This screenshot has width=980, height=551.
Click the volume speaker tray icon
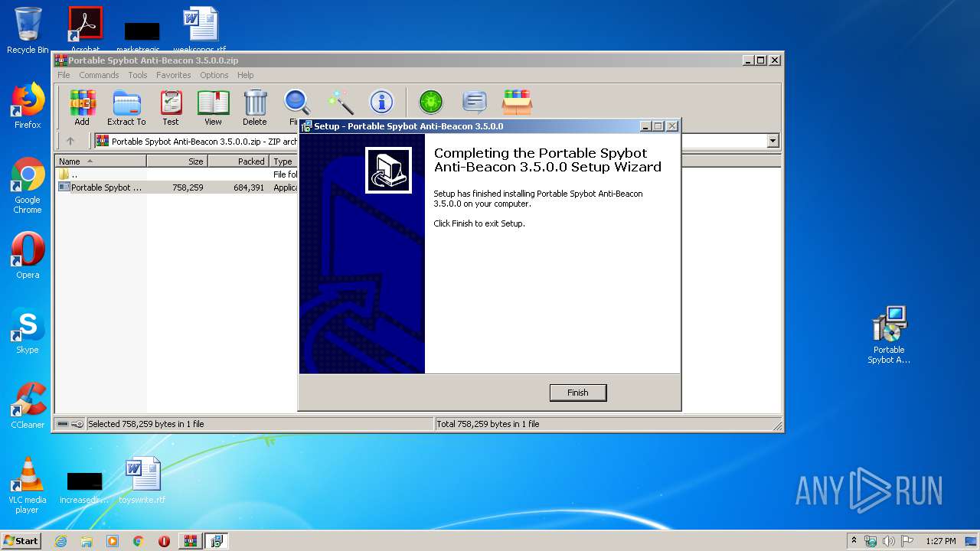click(888, 541)
